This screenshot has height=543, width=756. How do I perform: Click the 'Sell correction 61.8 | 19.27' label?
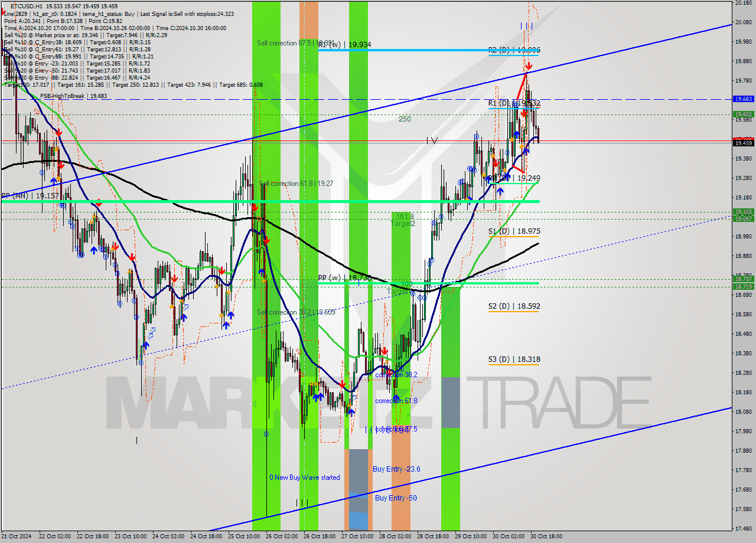(x=296, y=184)
